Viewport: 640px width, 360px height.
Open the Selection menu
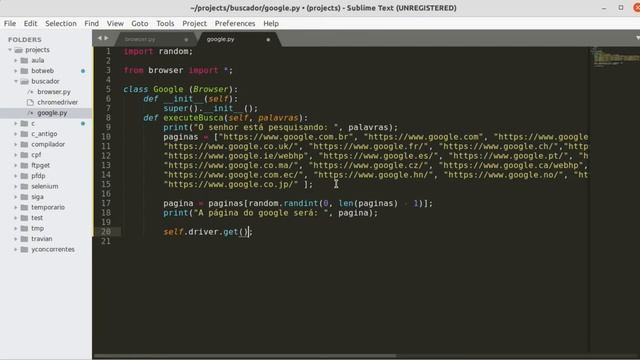pyautogui.click(x=61, y=24)
